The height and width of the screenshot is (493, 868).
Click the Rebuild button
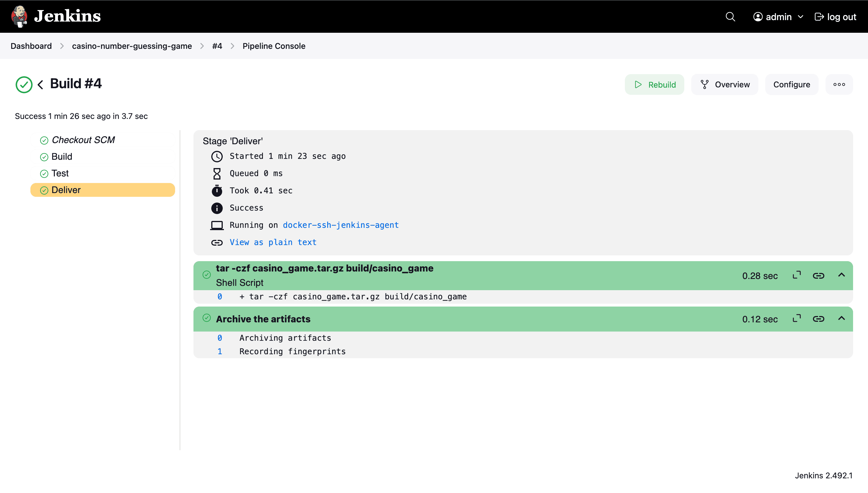[x=654, y=84]
